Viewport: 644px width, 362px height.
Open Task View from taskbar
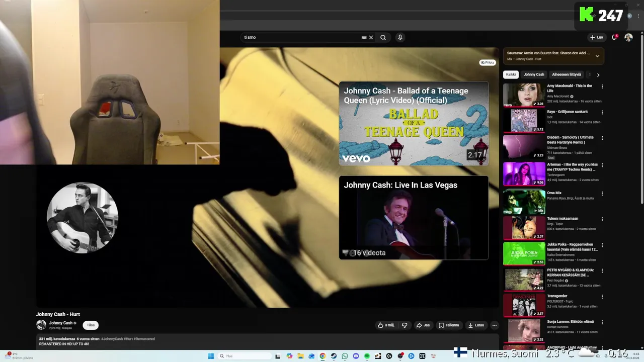click(278, 356)
